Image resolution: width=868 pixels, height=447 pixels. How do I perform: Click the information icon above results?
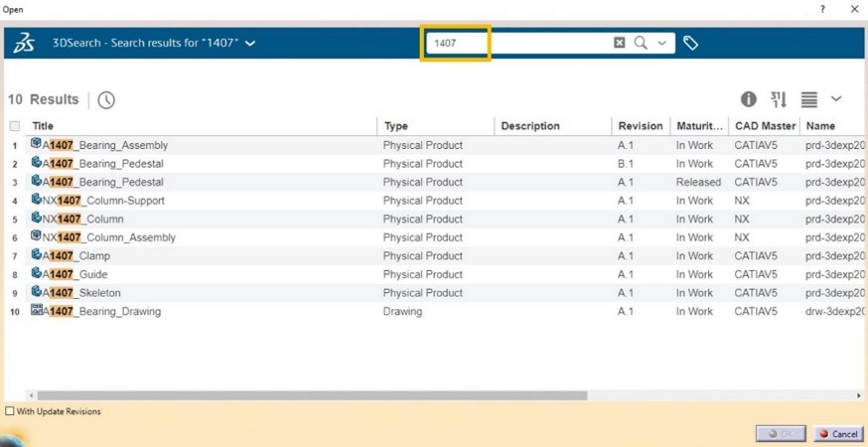(749, 99)
